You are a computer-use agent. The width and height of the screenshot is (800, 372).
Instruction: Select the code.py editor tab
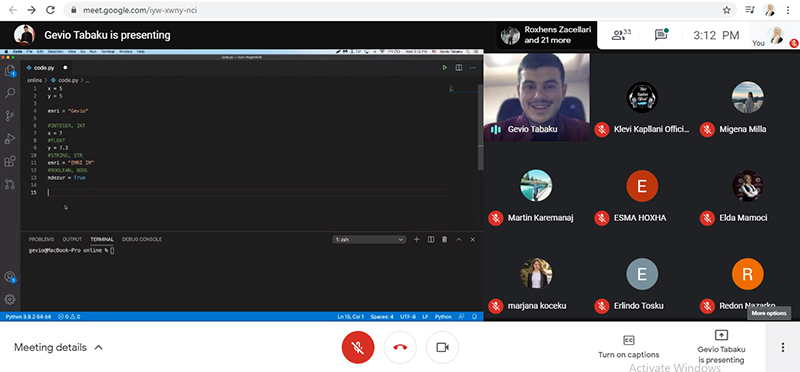[46, 67]
